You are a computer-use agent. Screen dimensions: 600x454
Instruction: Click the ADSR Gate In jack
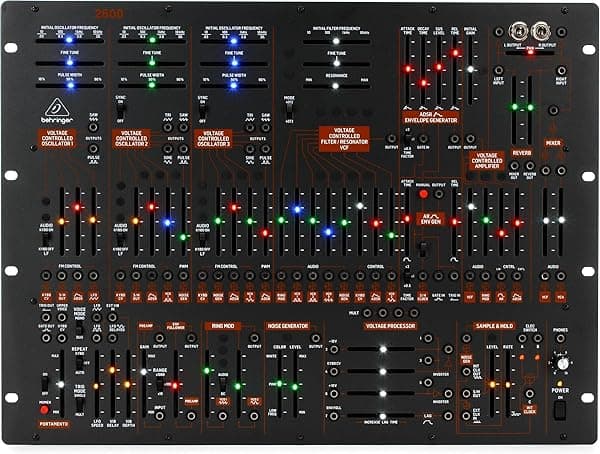pyautogui.click(x=423, y=139)
